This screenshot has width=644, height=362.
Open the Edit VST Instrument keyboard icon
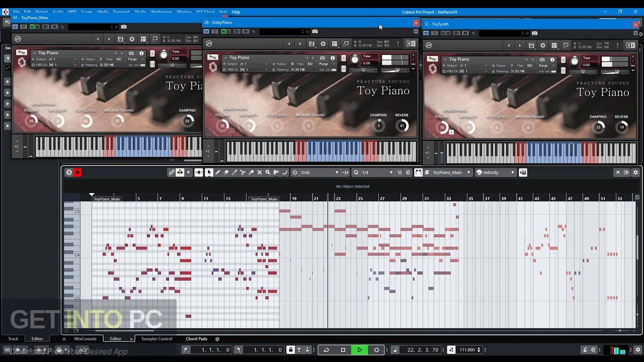point(523,172)
